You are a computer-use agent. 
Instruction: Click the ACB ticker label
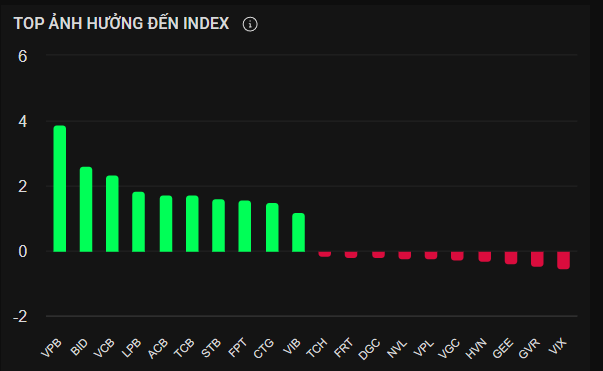(x=158, y=348)
